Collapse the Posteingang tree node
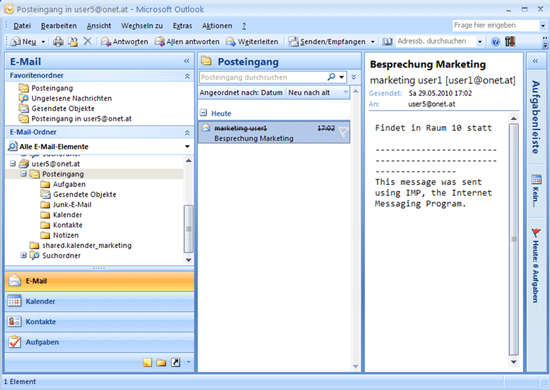The height and width of the screenshot is (390, 550). [x=24, y=174]
